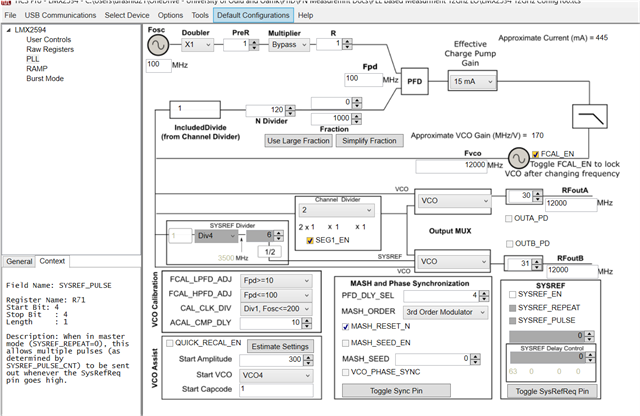Viewport: 640px width, 416px height.
Task: Open the Options menu
Action: click(170, 15)
